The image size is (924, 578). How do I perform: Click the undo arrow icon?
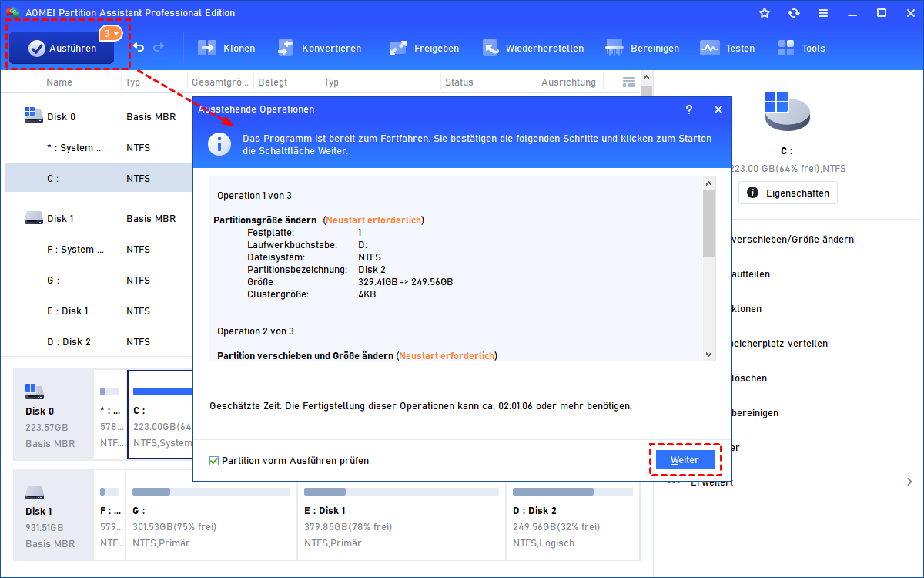point(139,48)
